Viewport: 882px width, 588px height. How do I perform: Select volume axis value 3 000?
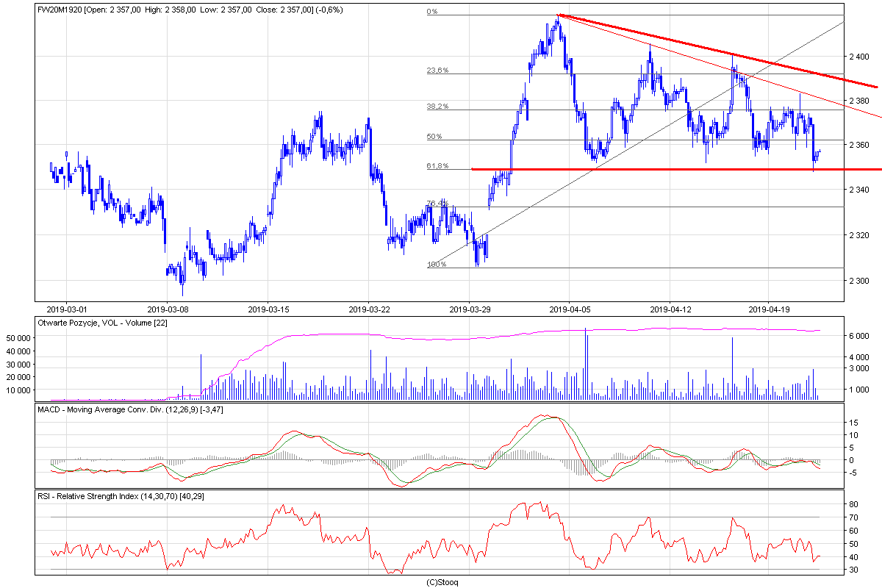coord(860,367)
